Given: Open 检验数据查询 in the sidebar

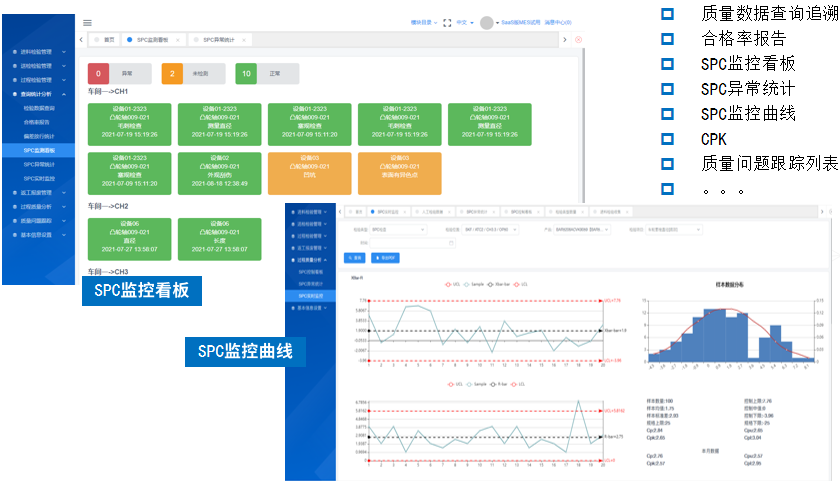Looking at the screenshot, I should (40, 107).
